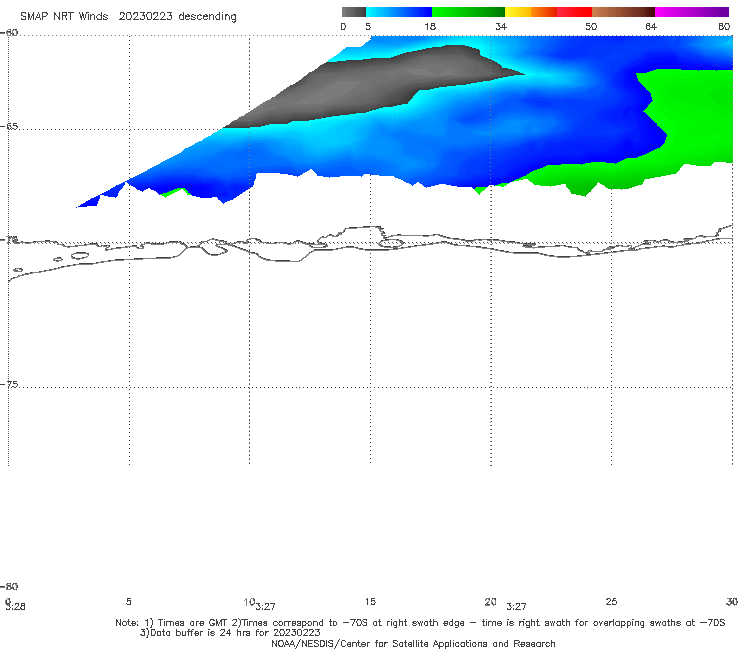Click the '3:27' time beside longitude 20
The height and width of the screenshot is (650, 740).
(x=516, y=607)
